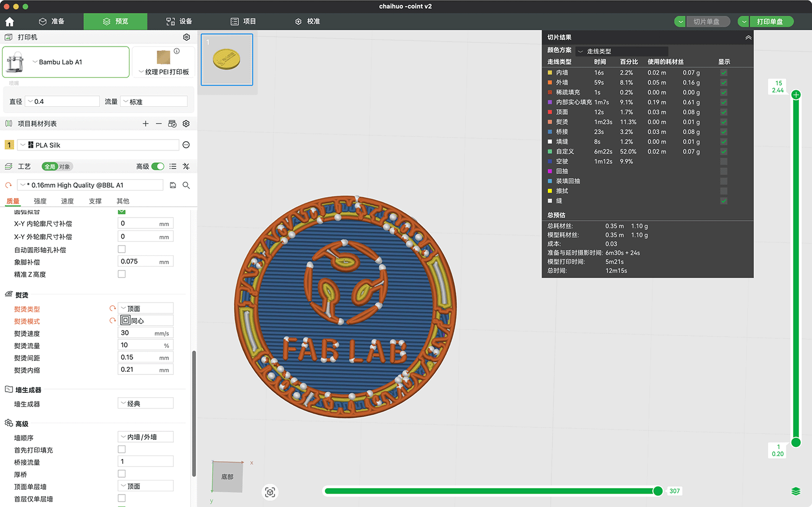Click the bottom view orientation cube

(227, 477)
